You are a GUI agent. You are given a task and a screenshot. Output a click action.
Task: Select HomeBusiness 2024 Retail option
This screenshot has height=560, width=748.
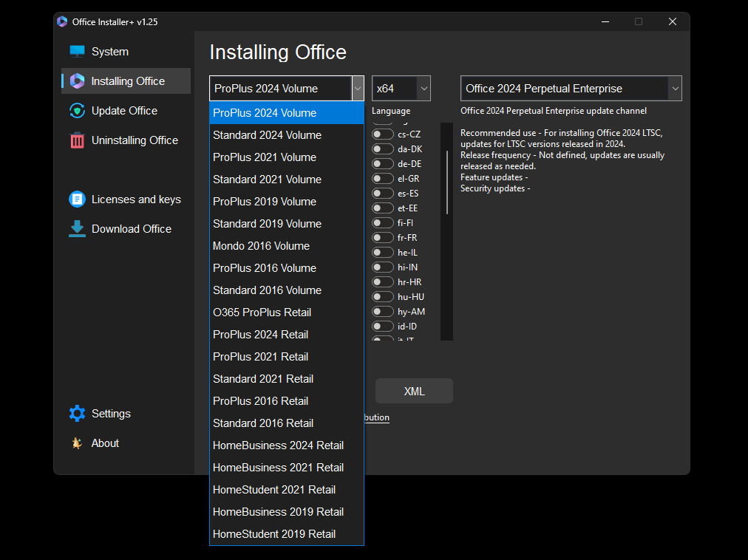(287, 446)
